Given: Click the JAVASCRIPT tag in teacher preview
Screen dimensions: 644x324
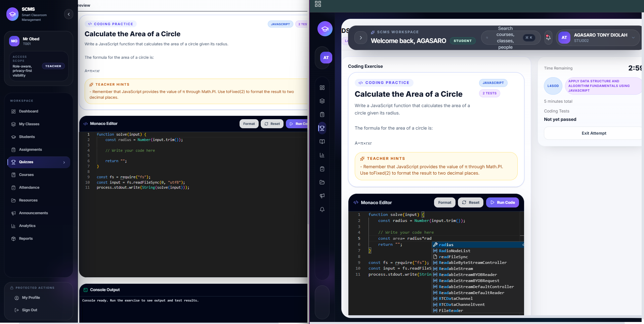Looking at the screenshot, I should (x=280, y=24).
